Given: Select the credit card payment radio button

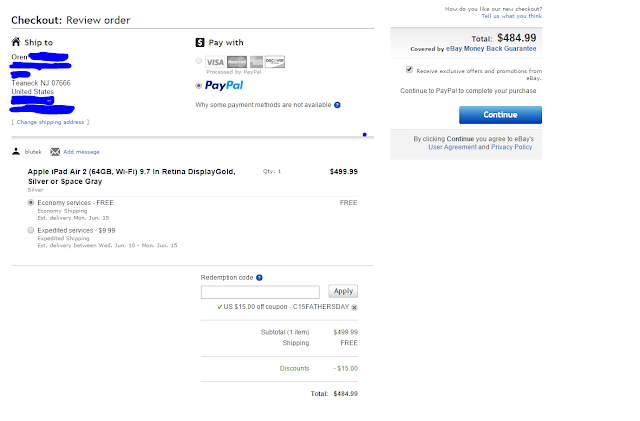Looking at the screenshot, I should point(198,61).
